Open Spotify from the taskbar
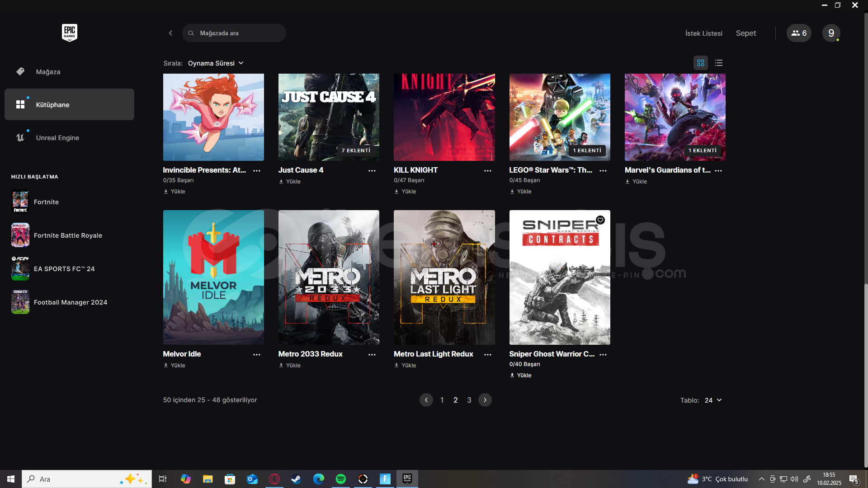The height and width of the screenshot is (488, 868). coord(341,479)
